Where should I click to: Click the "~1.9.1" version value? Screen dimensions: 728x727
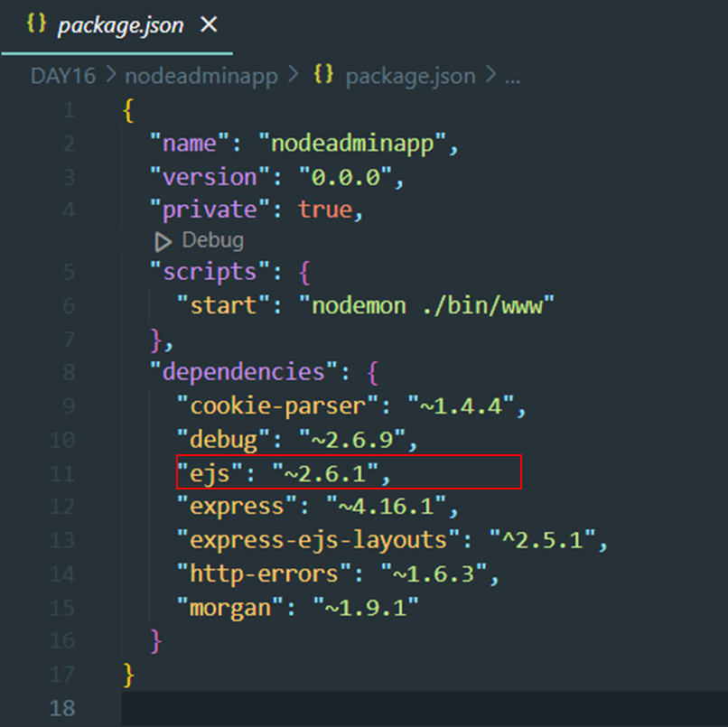point(366,607)
